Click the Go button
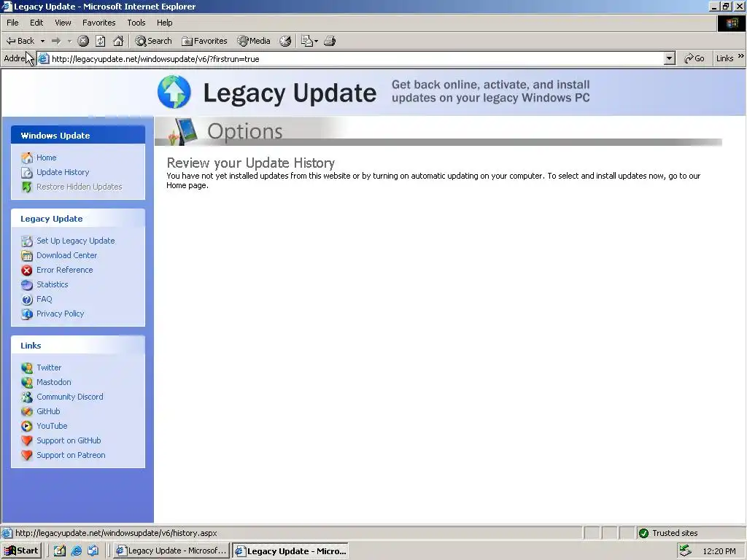 pyautogui.click(x=694, y=58)
